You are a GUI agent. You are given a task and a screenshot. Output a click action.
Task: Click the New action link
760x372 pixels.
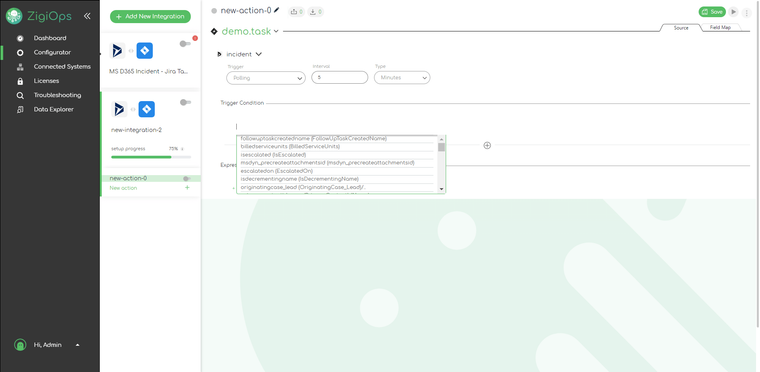click(123, 188)
